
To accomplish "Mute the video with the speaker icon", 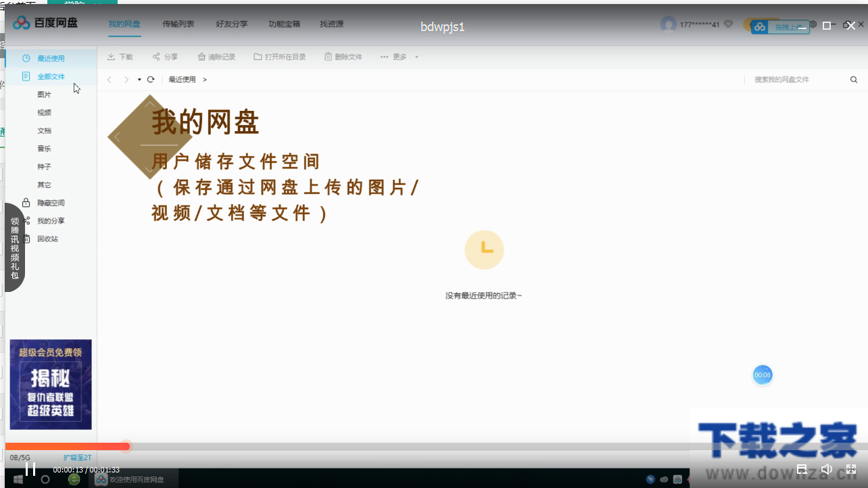I will click(x=826, y=468).
